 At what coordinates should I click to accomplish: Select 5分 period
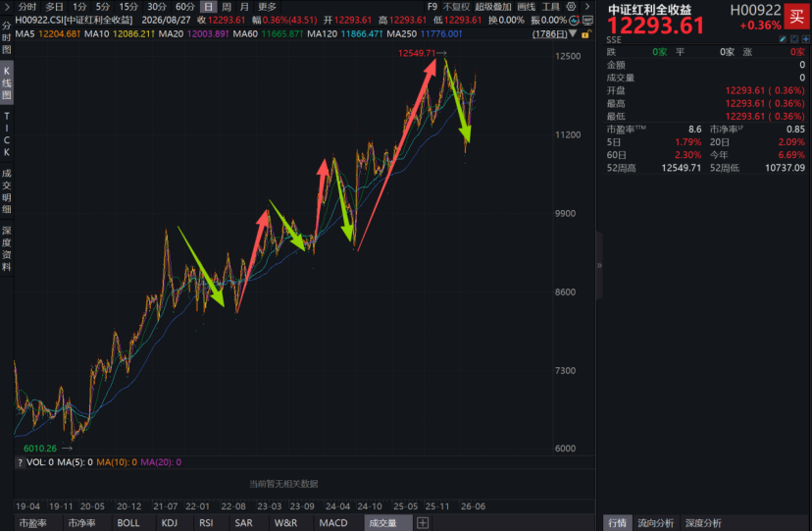point(103,7)
